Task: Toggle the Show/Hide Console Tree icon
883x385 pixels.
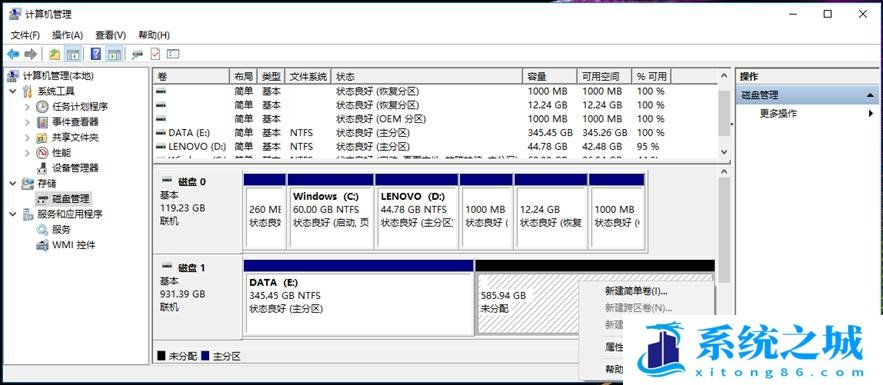Action: point(72,54)
